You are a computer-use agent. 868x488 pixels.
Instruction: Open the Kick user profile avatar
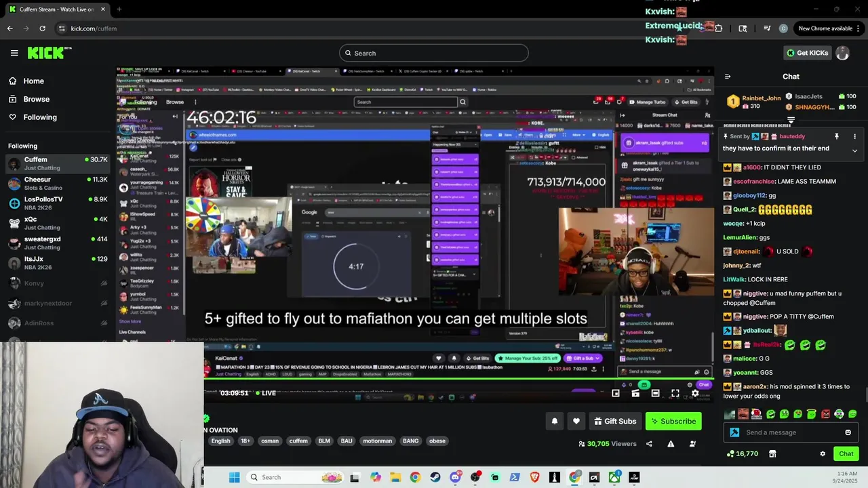click(842, 53)
